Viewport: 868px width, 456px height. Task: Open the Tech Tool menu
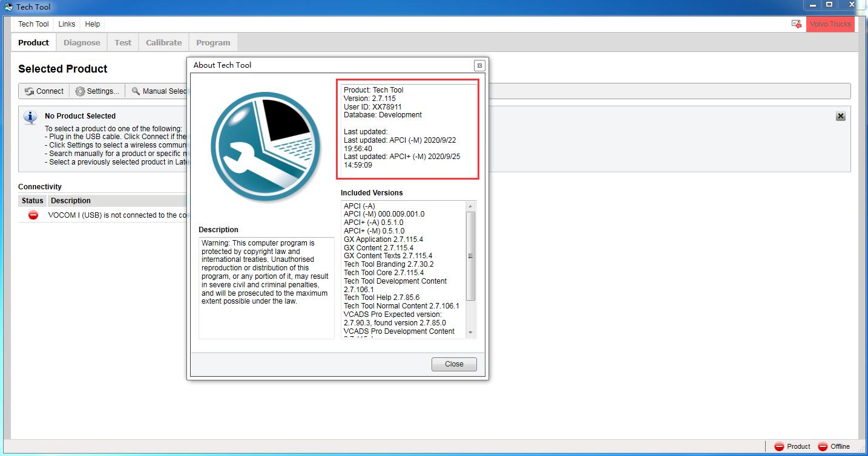click(33, 24)
